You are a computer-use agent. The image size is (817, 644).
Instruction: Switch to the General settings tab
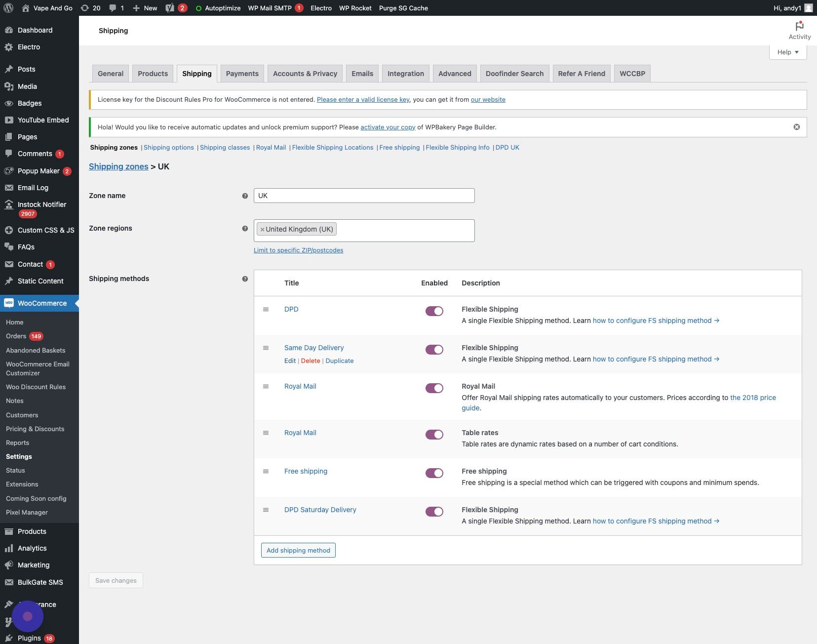click(111, 74)
